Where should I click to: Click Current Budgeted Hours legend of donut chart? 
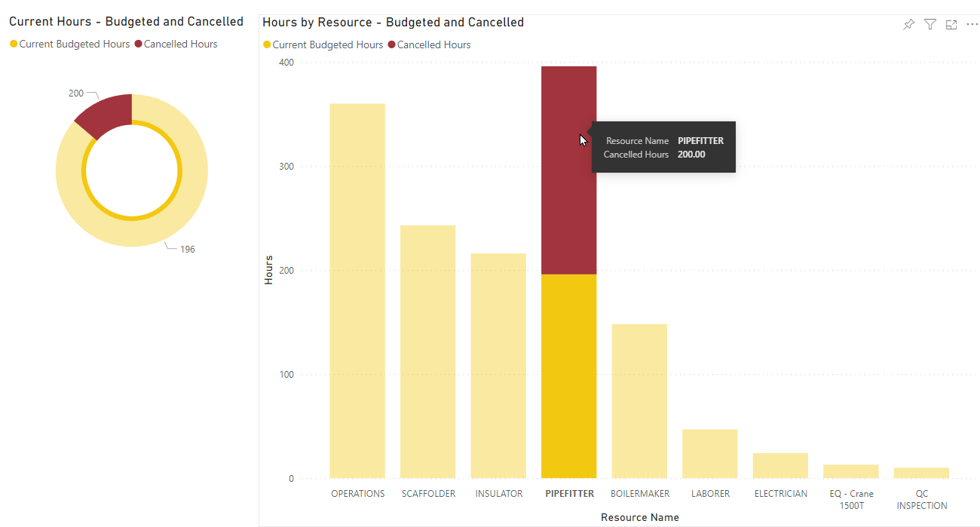[x=74, y=44]
